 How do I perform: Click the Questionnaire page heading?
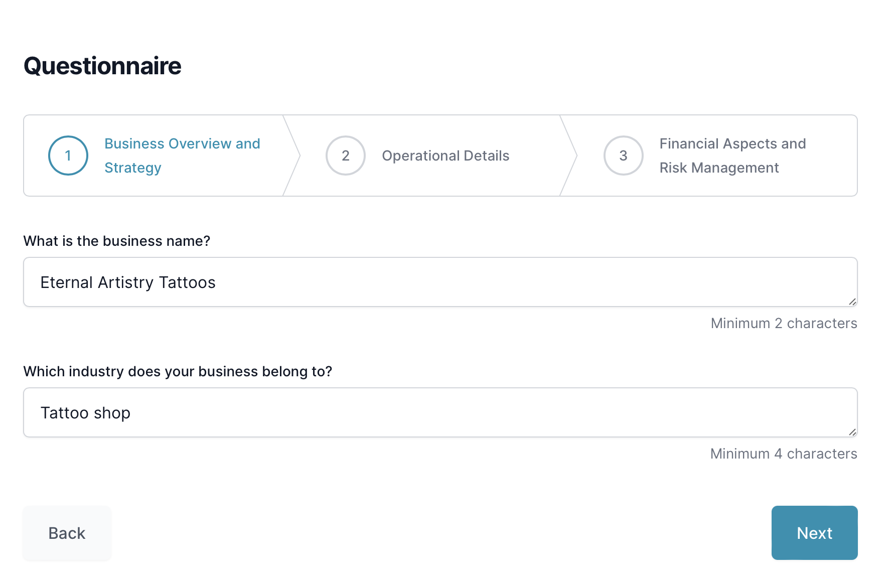[x=102, y=66]
